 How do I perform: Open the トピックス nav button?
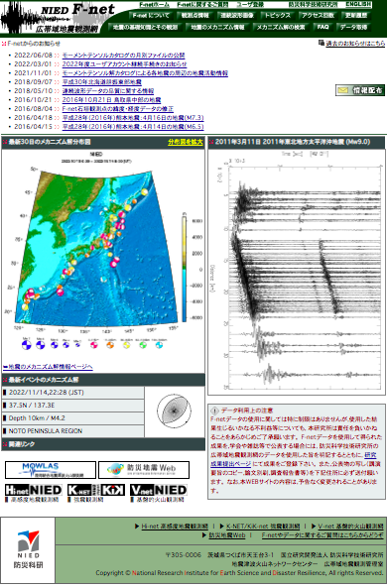coord(278,16)
